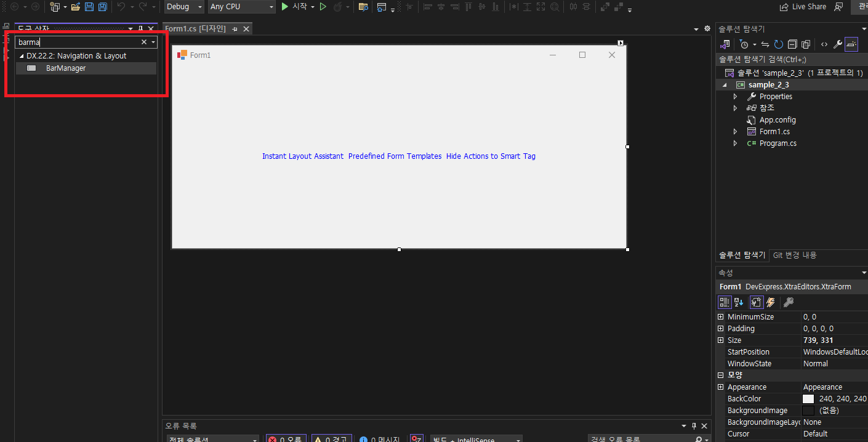
Task: Save the current file with single-disk icon
Action: pos(89,7)
